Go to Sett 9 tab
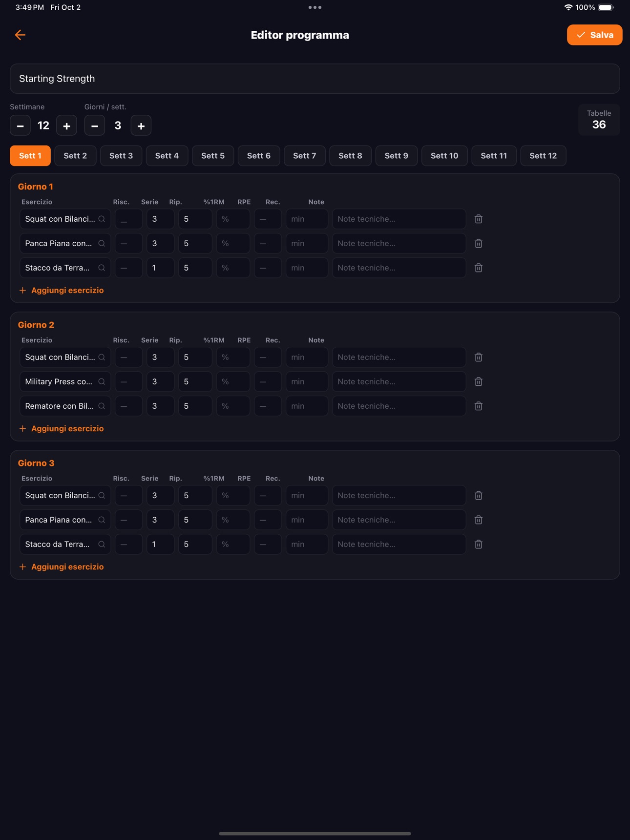This screenshot has width=630, height=840. pos(396,156)
